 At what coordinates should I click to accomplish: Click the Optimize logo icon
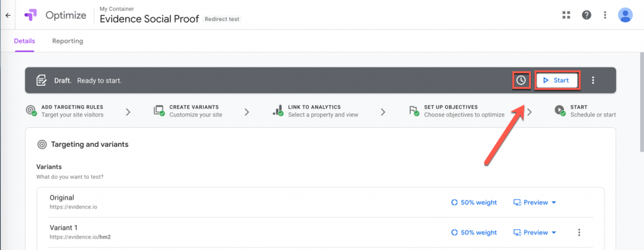click(31, 15)
